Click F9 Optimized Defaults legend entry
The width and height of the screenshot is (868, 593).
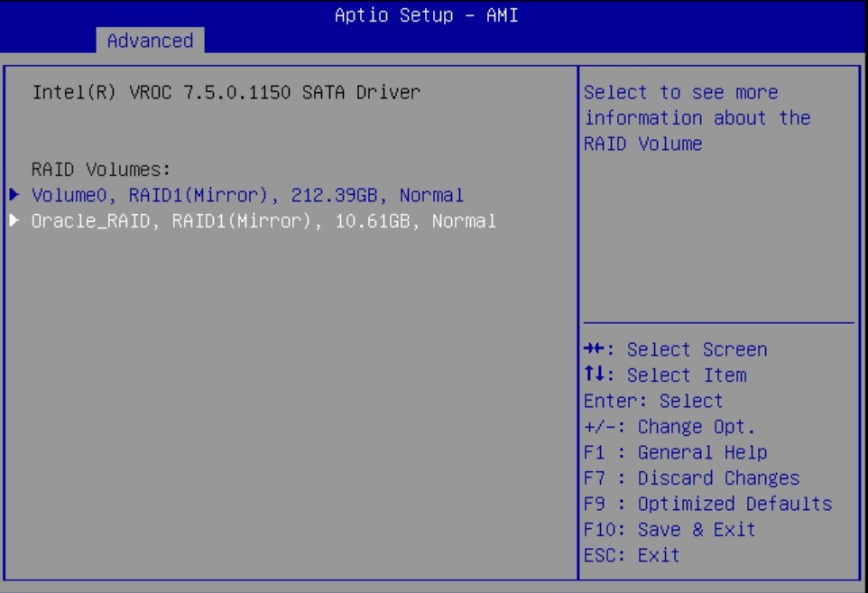[x=708, y=504]
